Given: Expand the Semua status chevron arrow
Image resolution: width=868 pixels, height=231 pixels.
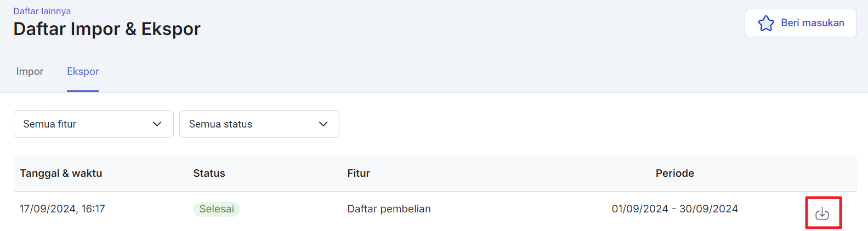Looking at the screenshot, I should pos(324,124).
